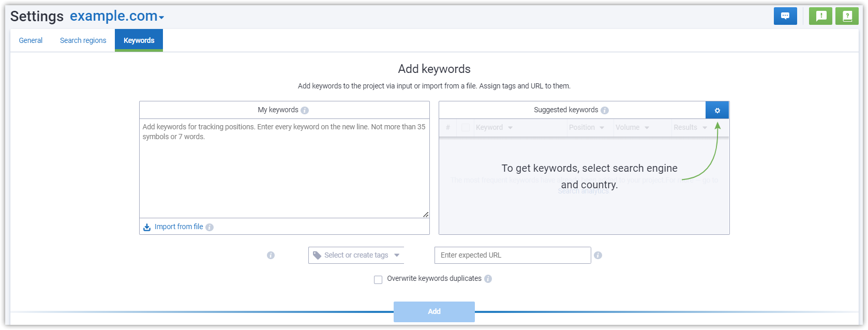Switch to the General tab
868x330 pixels.
pos(31,40)
